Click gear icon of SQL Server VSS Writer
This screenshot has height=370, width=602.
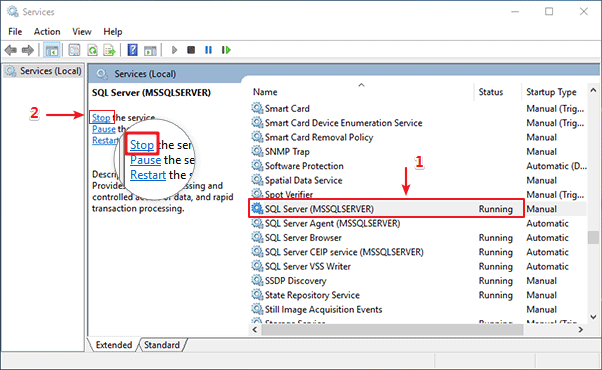tap(257, 266)
